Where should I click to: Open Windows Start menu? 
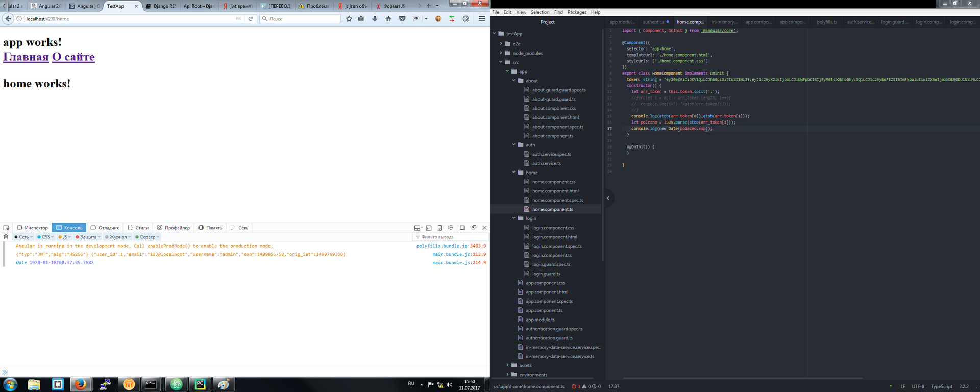click(x=10, y=384)
